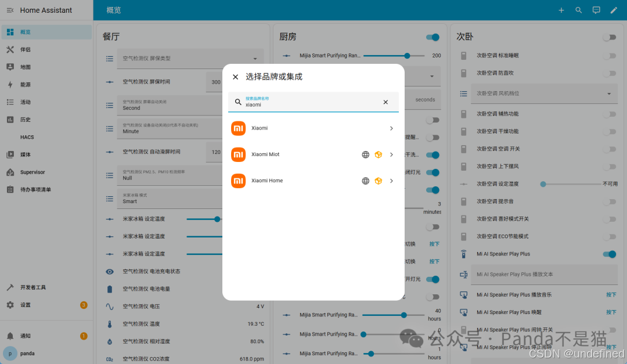Click the icon beside 次卧空调 标准睡眠
Image resolution: width=627 pixels, height=364 pixels.
(x=463, y=56)
